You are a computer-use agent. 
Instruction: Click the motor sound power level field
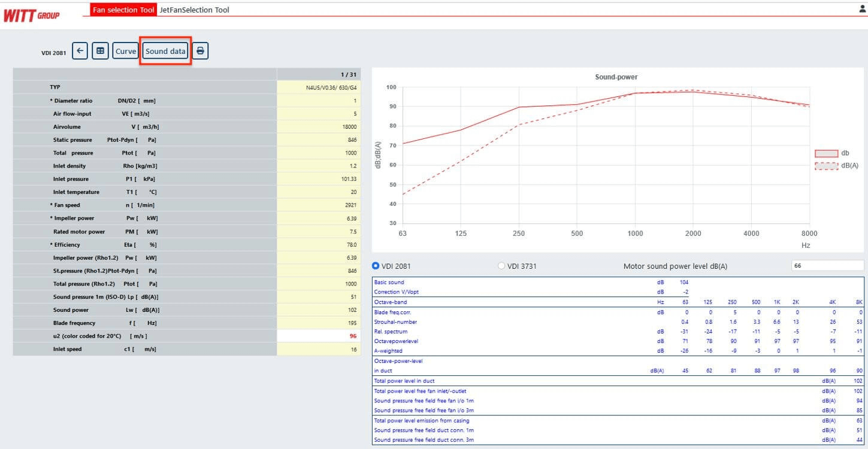click(827, 266)
